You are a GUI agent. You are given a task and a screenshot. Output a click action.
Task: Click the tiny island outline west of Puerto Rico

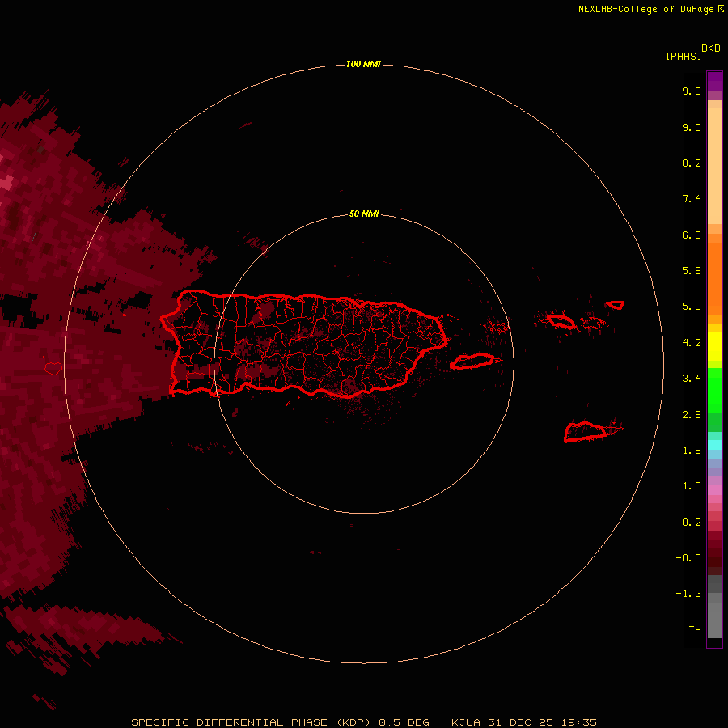[53, 369]
